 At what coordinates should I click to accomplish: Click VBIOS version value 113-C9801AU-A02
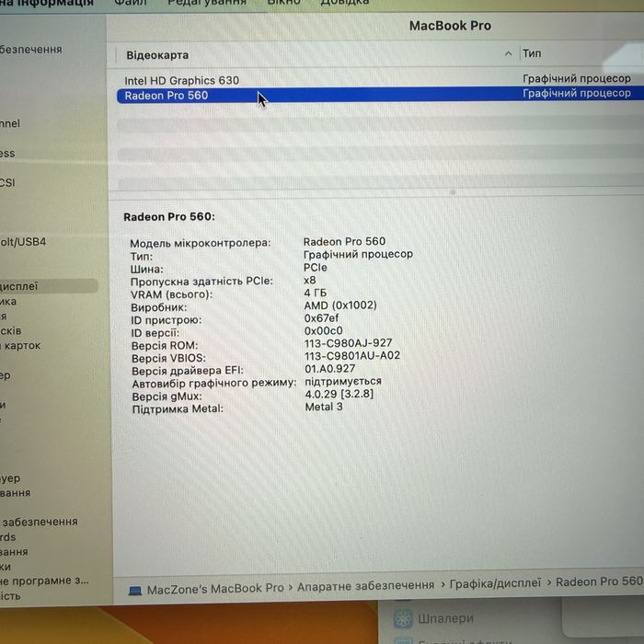pos(352,355)
